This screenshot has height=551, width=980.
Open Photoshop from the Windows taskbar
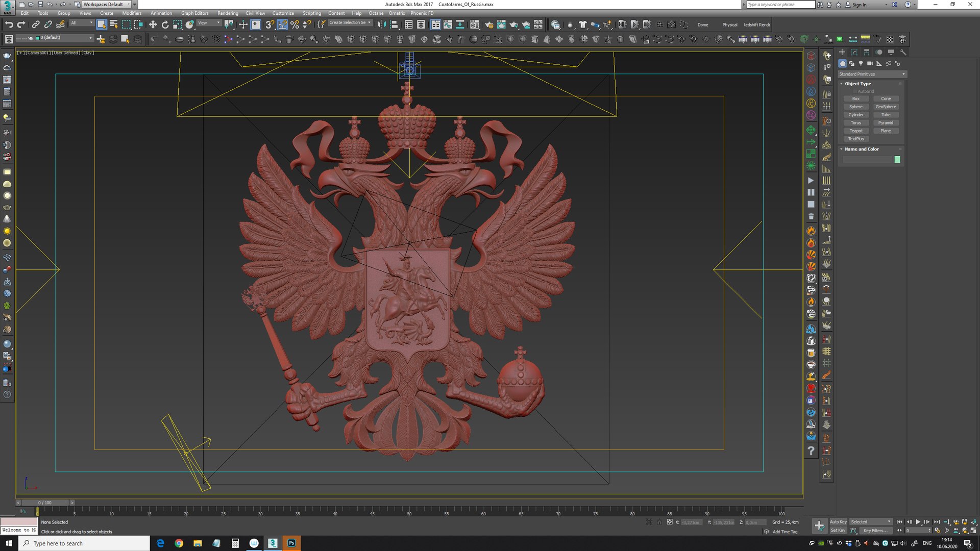(291, 543)
